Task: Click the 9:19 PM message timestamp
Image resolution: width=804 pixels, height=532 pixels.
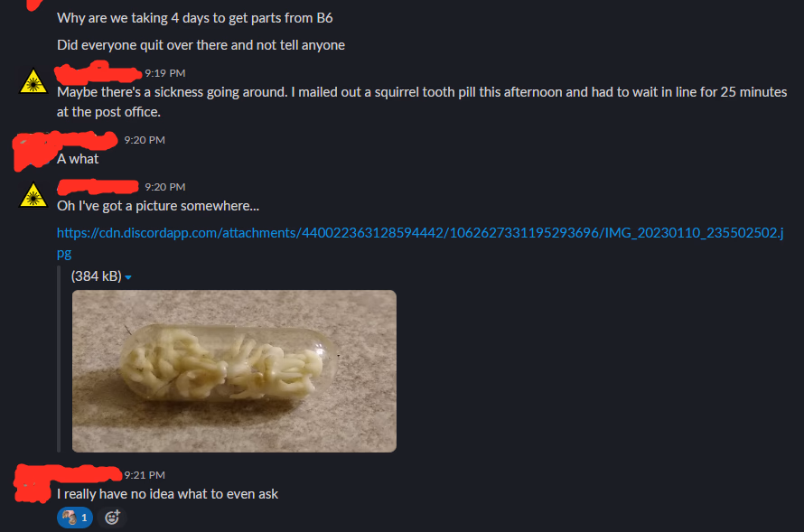Action: [x=165, y=73]
